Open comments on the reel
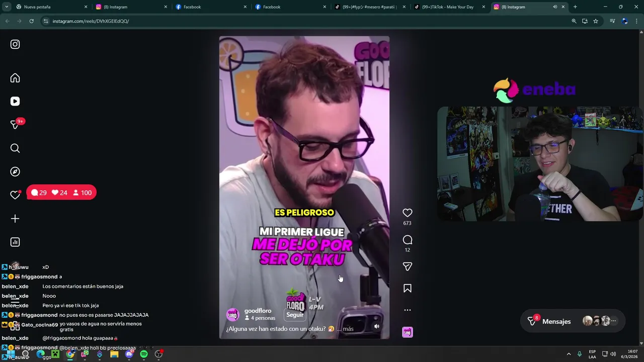Image resolution: width=644 pixels, height=362 pixels. pyautogui.click(x=408, y=240)
